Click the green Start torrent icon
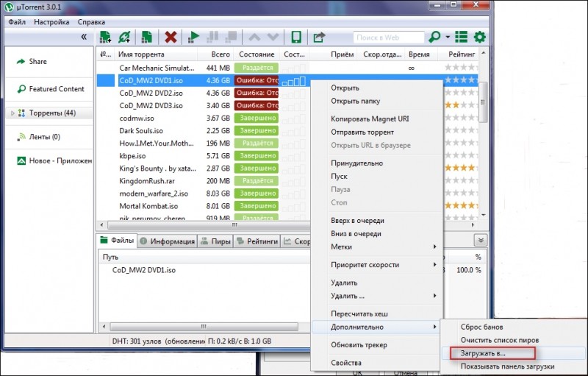 [193, 37]
